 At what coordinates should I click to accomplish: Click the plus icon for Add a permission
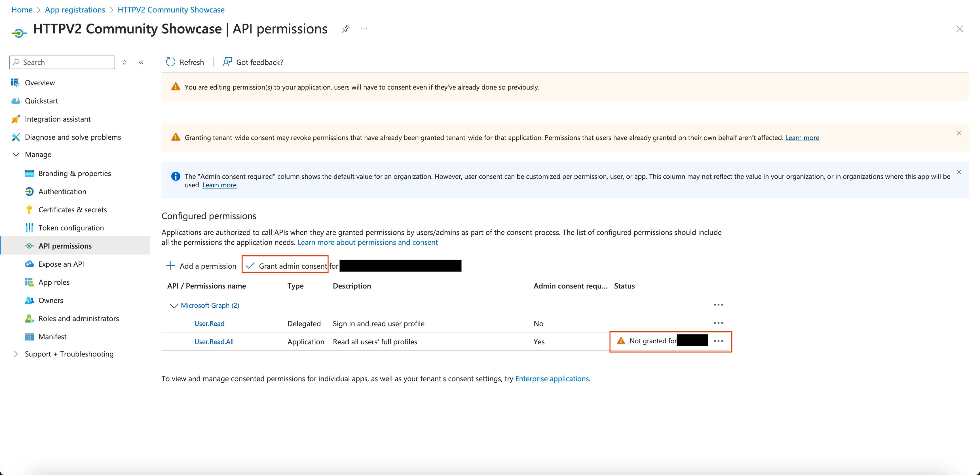click(x=170, y=266)
